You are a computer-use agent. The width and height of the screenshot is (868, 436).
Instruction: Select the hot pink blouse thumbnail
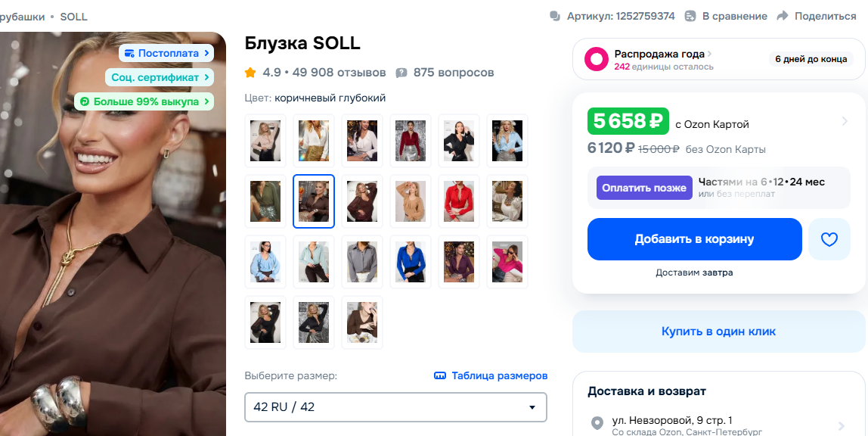point(507,262)
